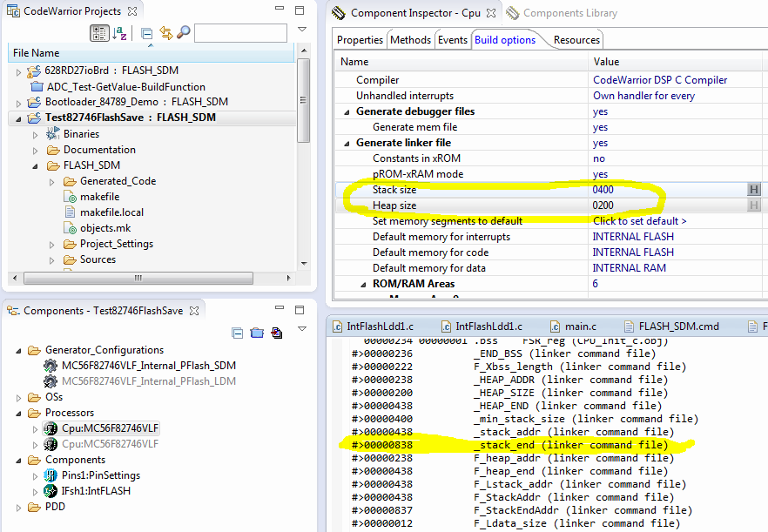Expand the Project_Settings folder
The image size is (768, 532).
click(52, 245)
